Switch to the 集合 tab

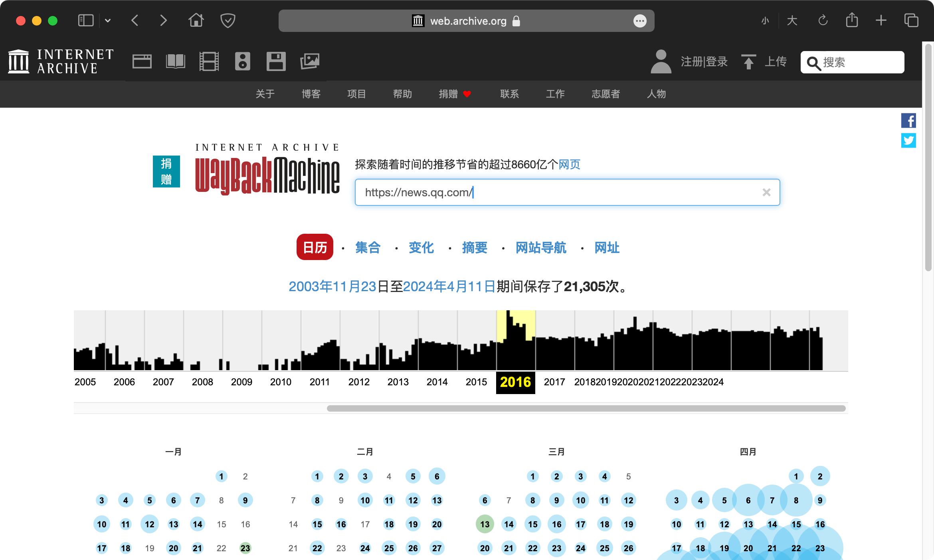coord(368,248)
